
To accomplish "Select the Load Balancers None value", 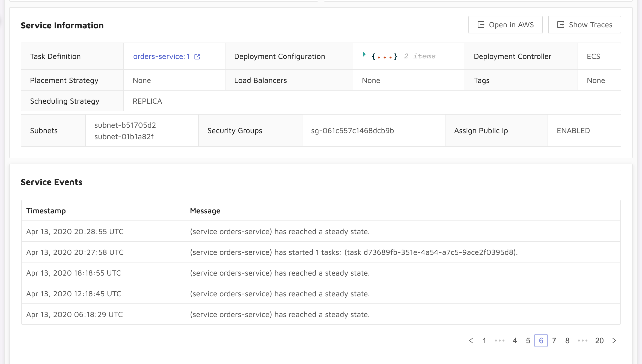I will (x=371, y=80).
